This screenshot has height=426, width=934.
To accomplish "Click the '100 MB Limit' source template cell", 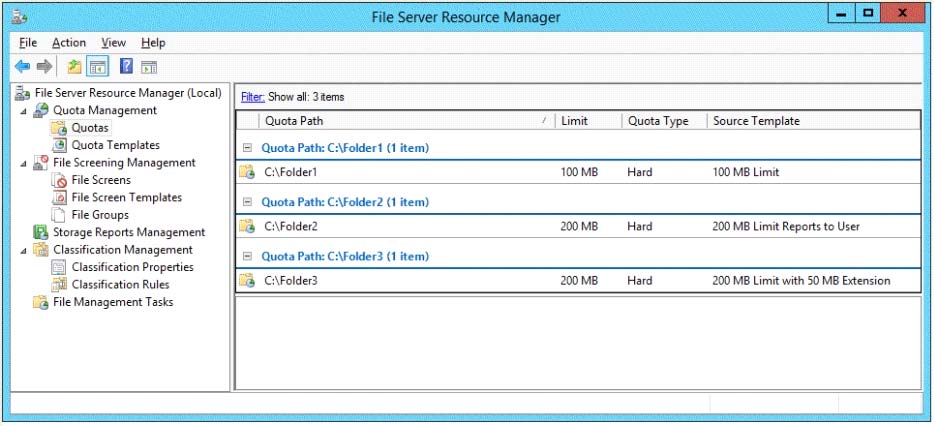I will 746,172.
